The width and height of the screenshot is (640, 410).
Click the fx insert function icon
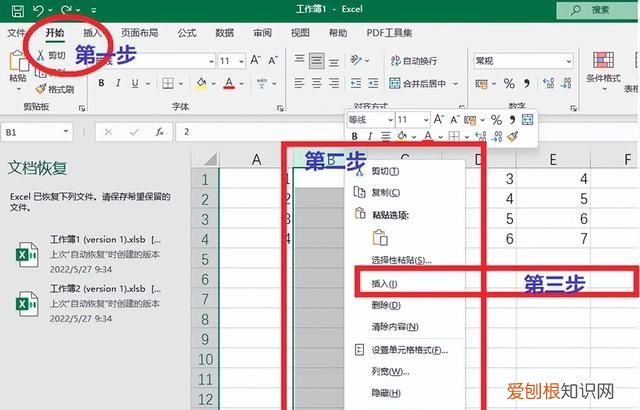(160, 132)
